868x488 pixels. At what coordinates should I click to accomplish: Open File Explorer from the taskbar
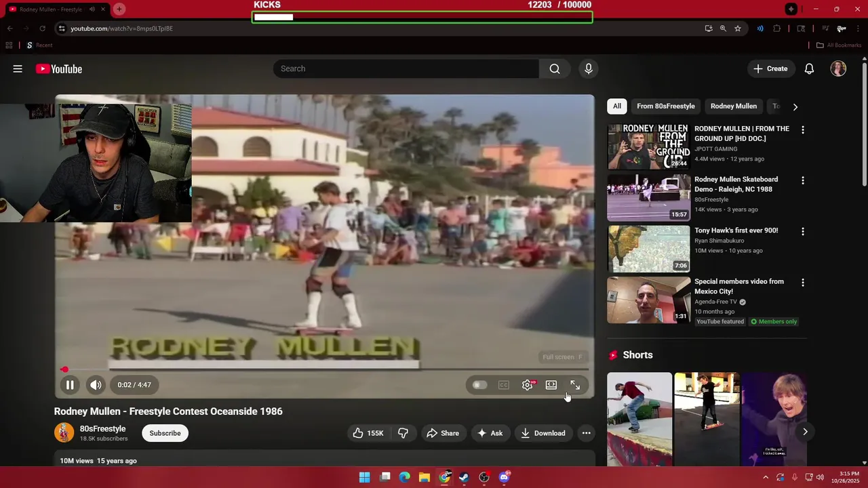[x=425, y=477]
